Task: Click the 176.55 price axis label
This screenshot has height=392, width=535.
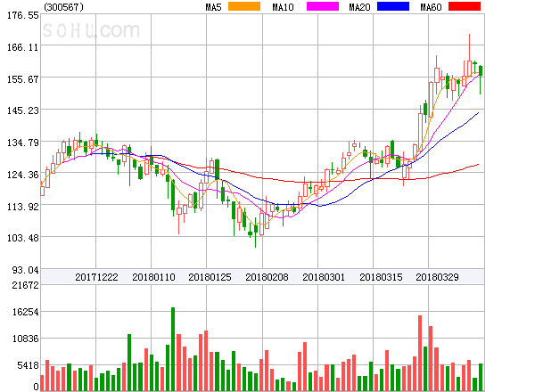Action: [23, 15]
